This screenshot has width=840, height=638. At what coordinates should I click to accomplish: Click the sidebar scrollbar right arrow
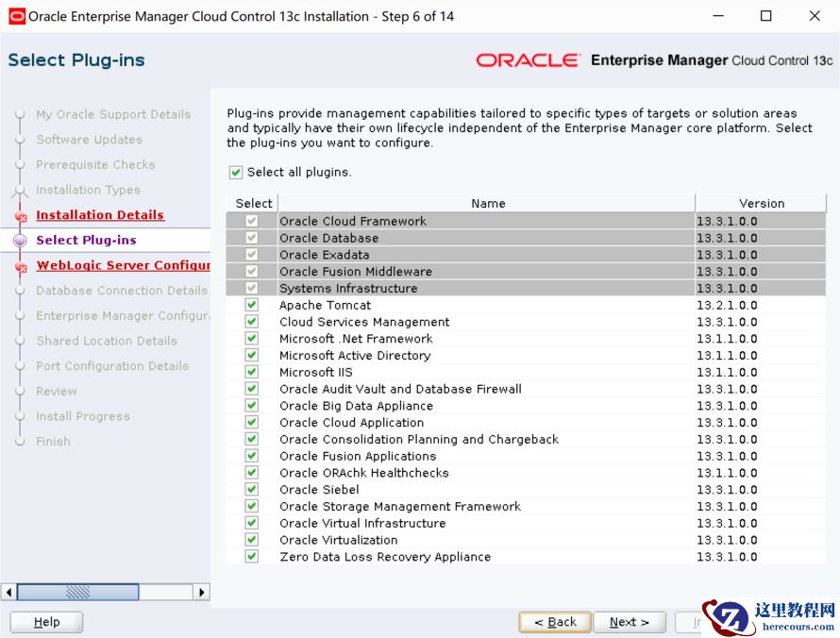point(201,592)
